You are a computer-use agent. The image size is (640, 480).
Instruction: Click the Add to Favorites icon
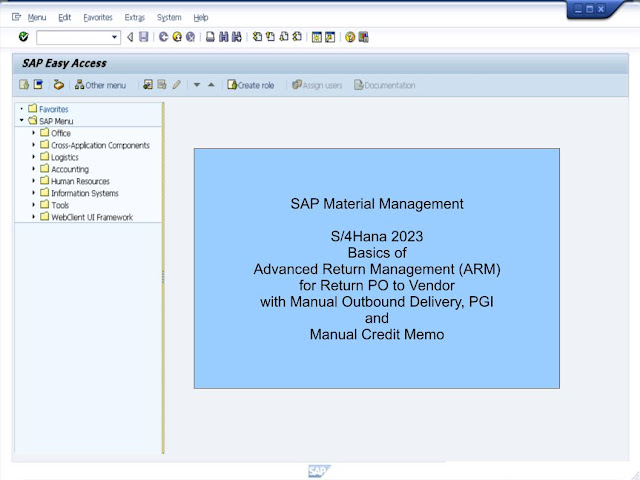pos(148,84)
